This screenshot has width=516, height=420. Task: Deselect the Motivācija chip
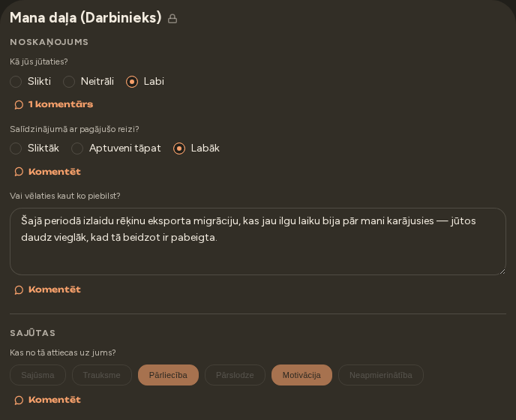pos(301,375)
